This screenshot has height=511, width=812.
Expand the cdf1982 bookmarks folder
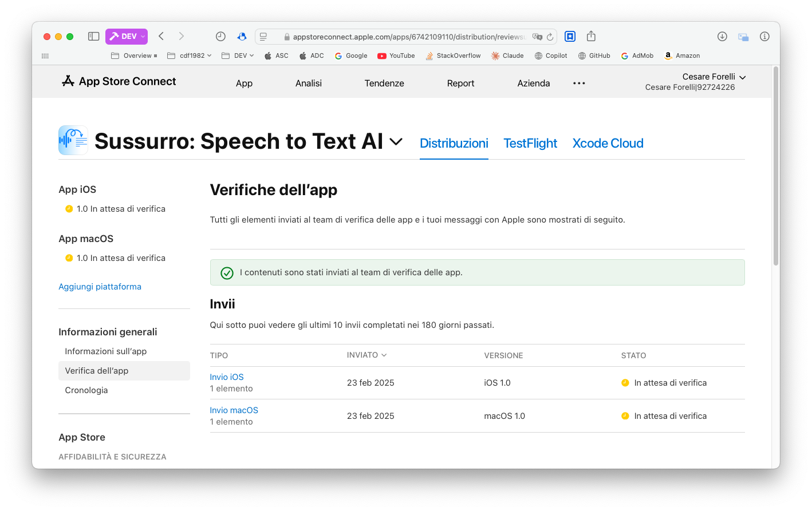(x=190, y=56)
